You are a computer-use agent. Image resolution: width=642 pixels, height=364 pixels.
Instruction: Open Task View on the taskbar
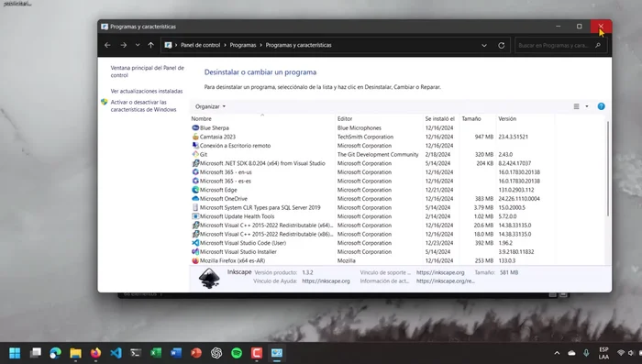(x=36, y=353)
